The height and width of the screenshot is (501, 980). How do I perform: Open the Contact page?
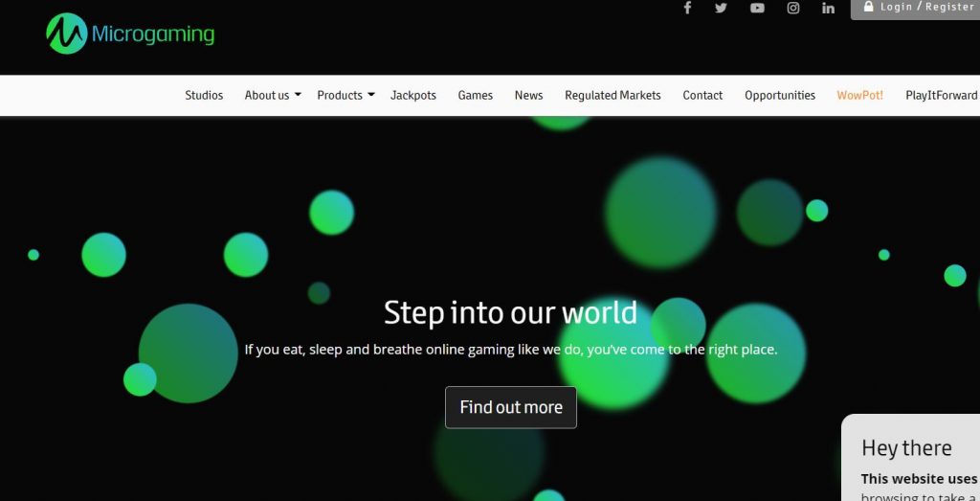click(x=702, y=96)
